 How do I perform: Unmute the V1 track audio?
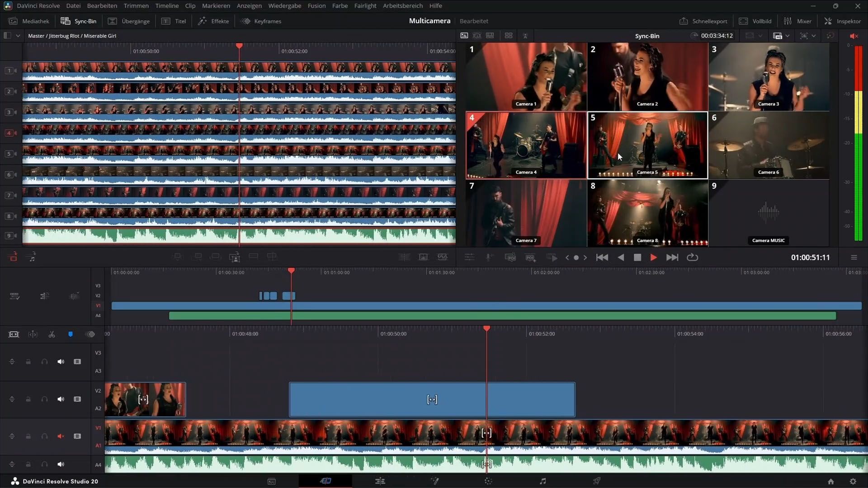point(61,436)
